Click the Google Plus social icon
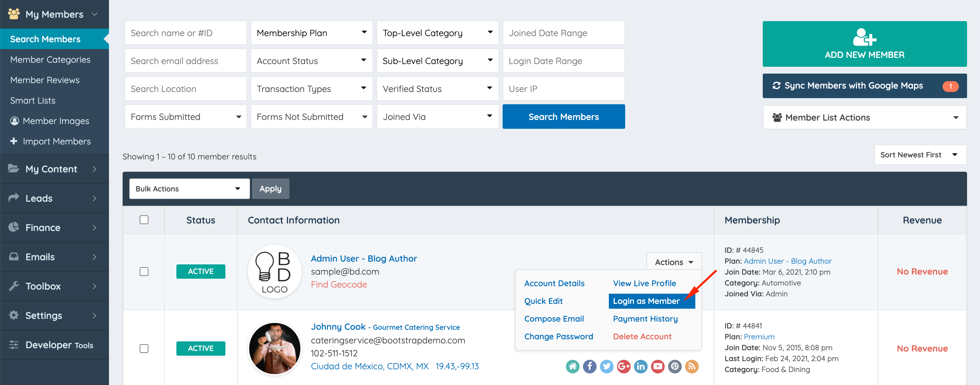The image size is (980, 385). (x=623, y=366)
